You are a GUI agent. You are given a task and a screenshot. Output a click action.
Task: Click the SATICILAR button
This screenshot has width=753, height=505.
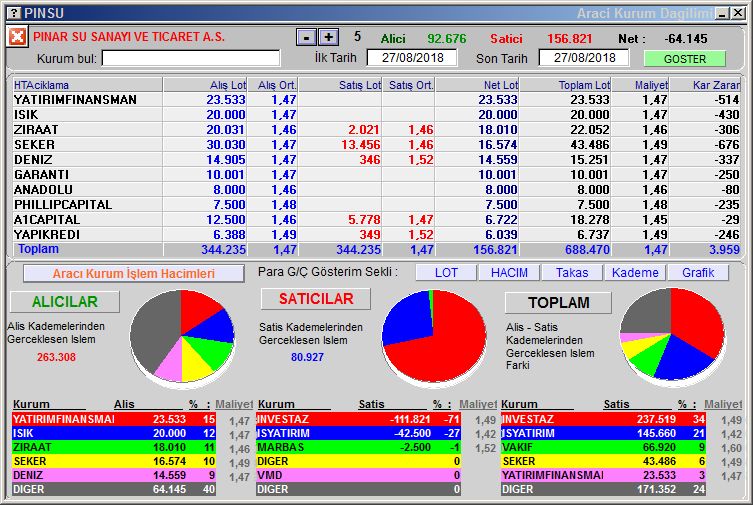click(x=316, y=299)
